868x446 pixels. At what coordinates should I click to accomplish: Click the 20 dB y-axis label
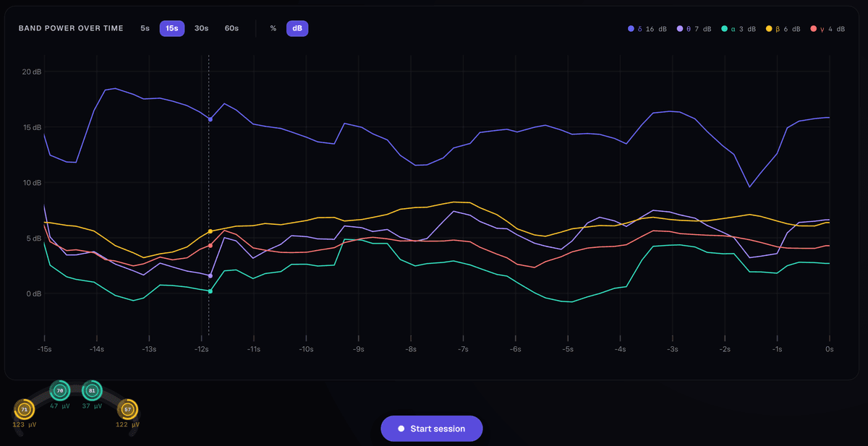tap(32, 72)
